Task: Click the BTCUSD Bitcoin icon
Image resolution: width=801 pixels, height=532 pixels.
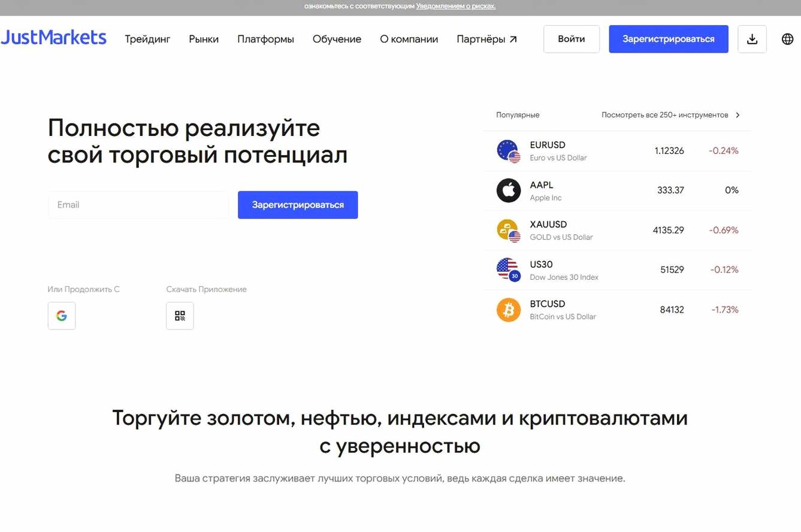Action: [509, 310]
